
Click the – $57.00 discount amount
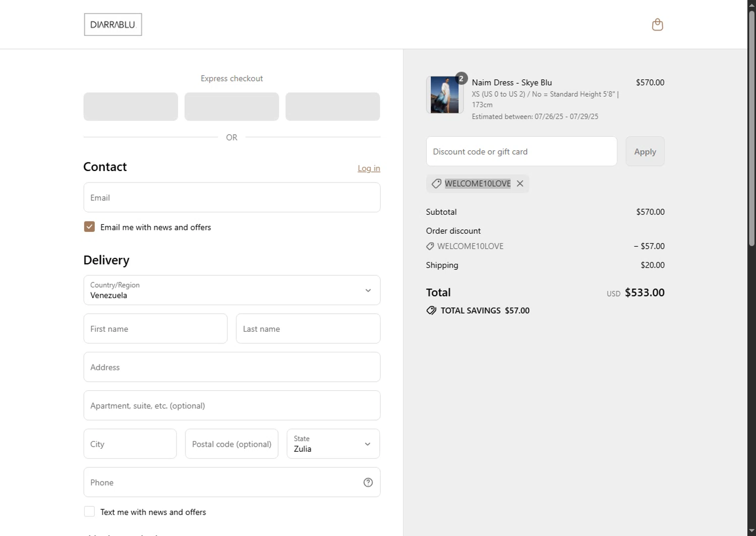[x=649, y=246]
